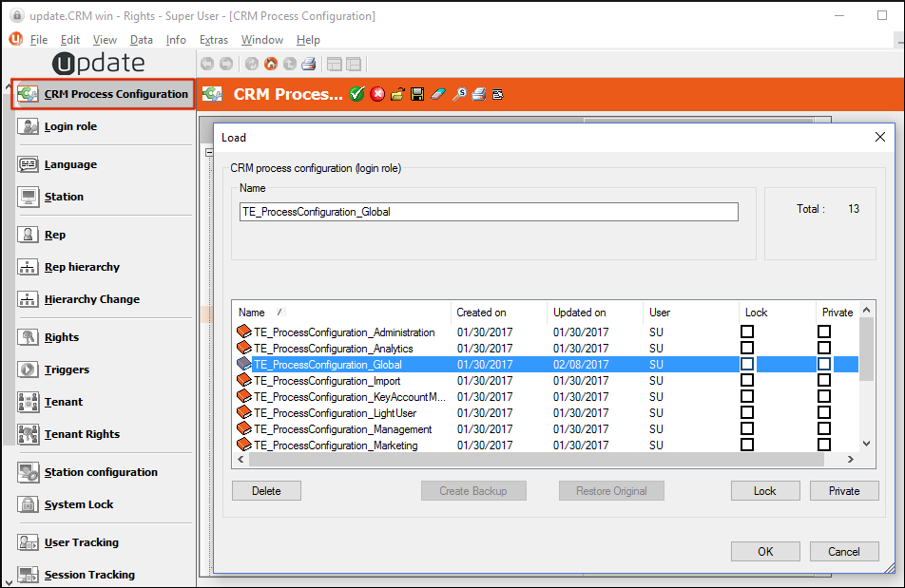
Task: Click the list scroll-down arrow
Action: tap(866, 444)
